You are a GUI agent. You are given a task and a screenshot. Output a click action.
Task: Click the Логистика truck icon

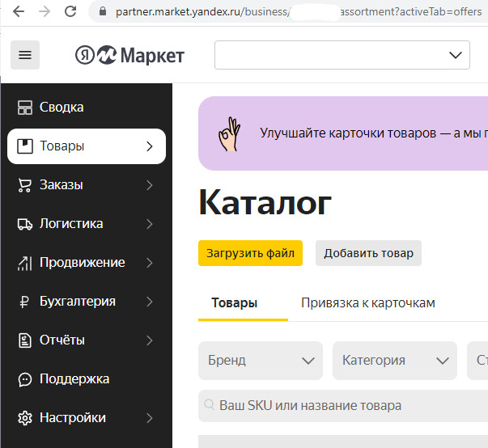25,224
